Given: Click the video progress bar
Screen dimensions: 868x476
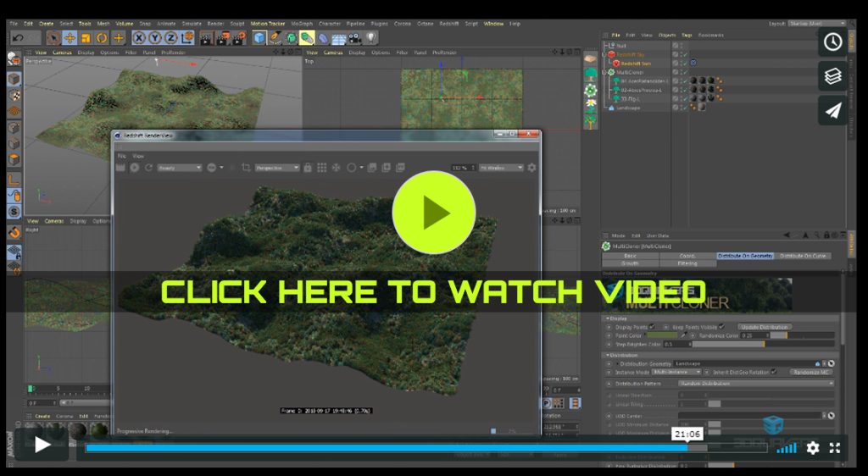Looking at the screenshot, I should (381, 448).
